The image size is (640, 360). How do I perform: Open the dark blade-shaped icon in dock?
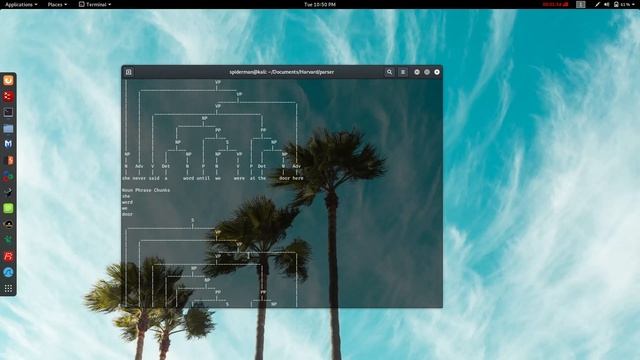[x=8, y=192]
